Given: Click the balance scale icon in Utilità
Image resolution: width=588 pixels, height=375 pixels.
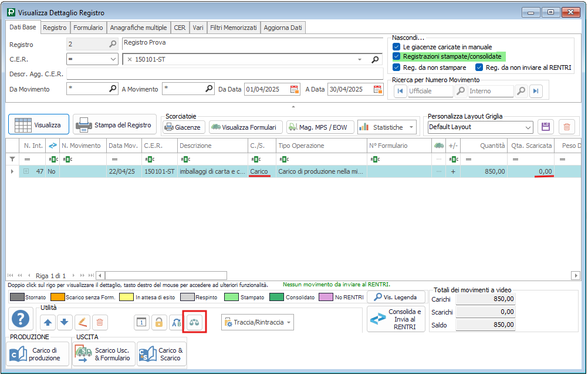Looking at the screenshot, I should point(194,322).
